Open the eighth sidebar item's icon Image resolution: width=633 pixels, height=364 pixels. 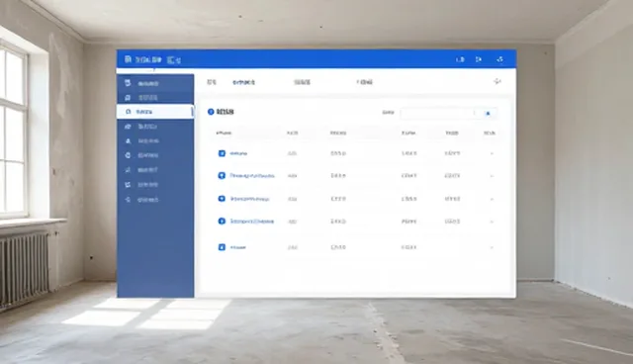click(x=128, y=184)
